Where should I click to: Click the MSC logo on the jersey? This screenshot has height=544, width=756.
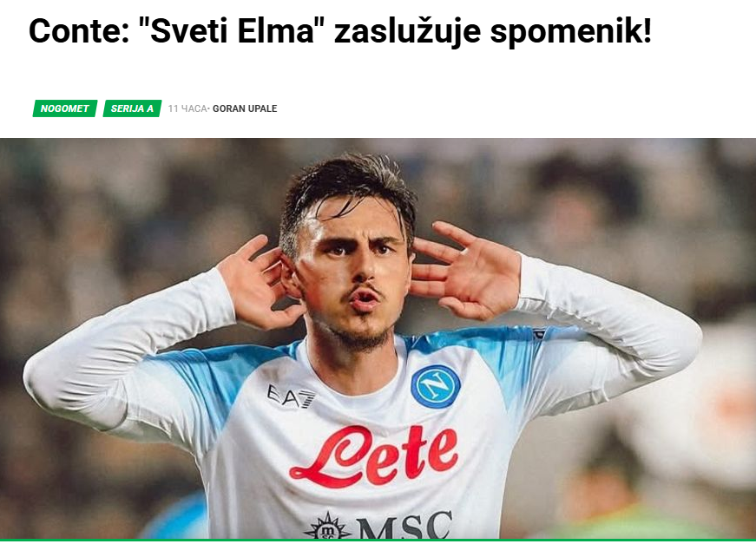(x=403, y=525)
